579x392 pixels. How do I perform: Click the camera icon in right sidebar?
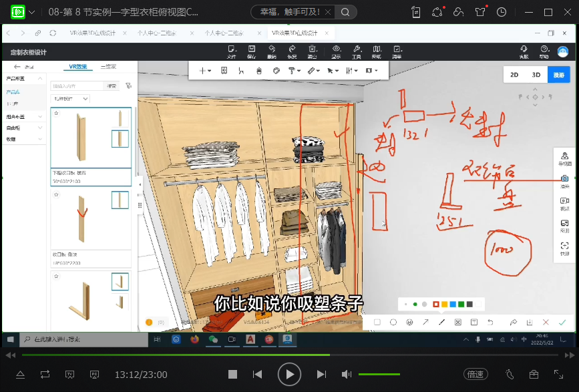[564, 182]
